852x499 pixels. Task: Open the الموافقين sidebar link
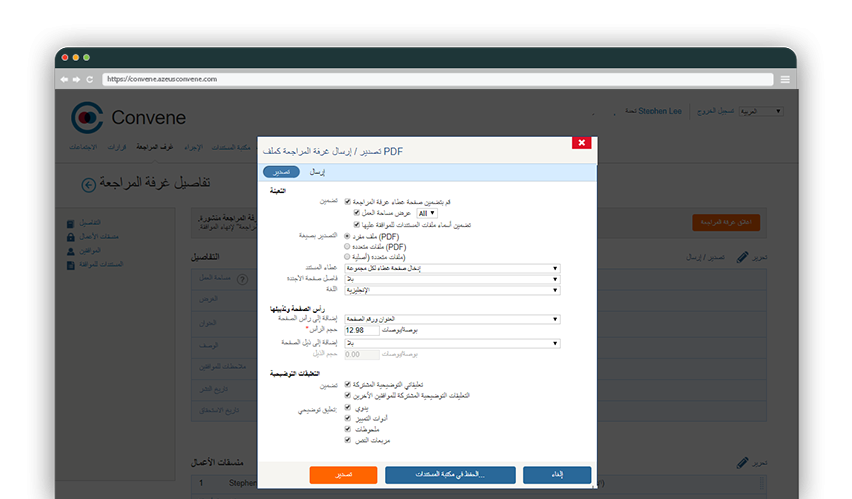(x=90, y=251)
